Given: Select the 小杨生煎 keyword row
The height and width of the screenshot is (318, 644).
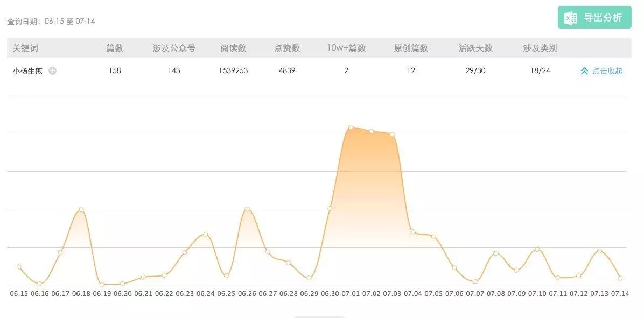Looking at the screenshot, I should pos(27,70).
